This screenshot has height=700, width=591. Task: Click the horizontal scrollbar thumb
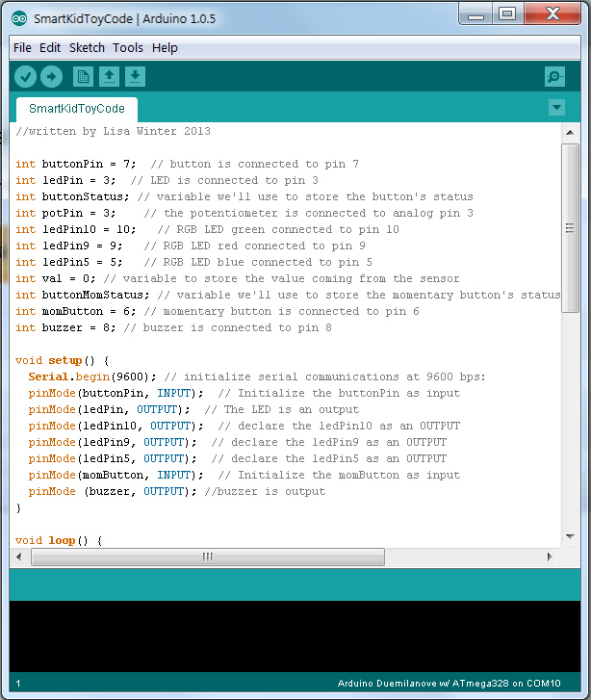[x=208, y=557]
